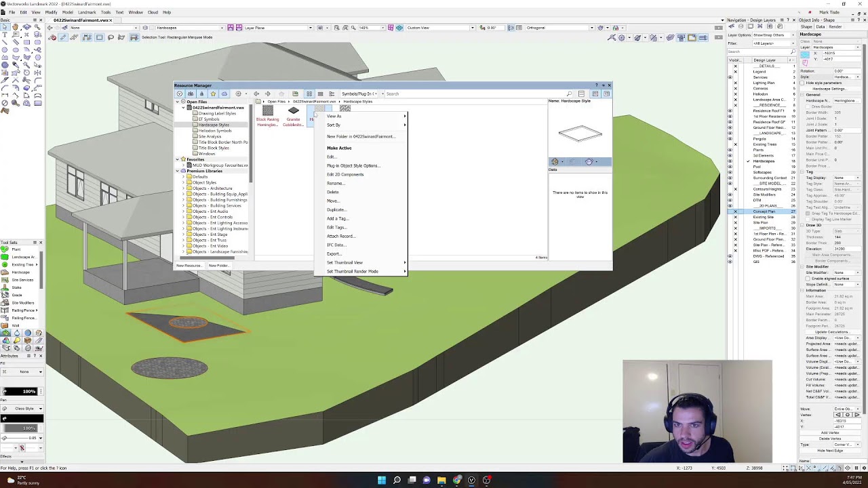Toggle visibility of Site Modifiers layer

[730, 195]
